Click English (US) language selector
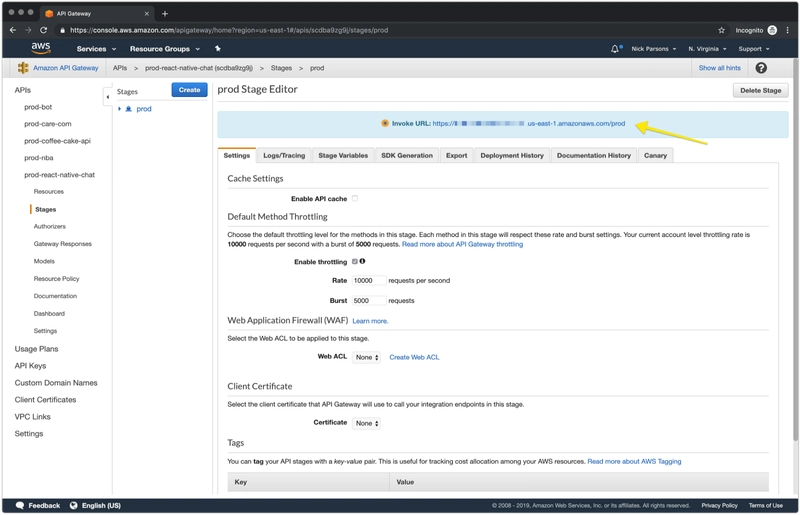This screenshot has height=515, width=800. [x=101, y=506]
